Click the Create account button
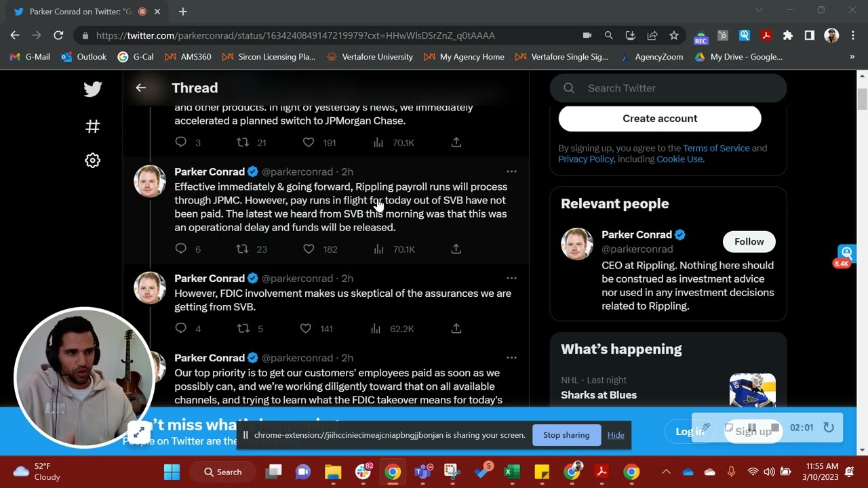The width and height of the screenshot is (868, 488). [660, 118]
